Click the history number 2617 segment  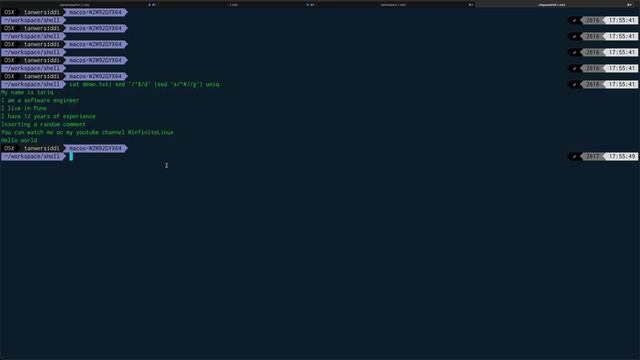click(x=593, y=156)
